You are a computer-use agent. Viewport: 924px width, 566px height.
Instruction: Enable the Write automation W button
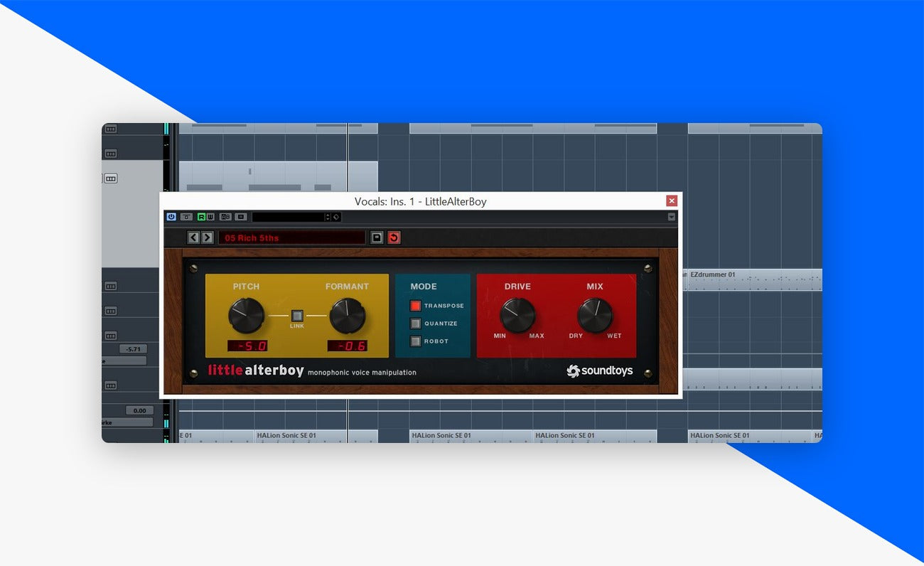click(210, 217)
